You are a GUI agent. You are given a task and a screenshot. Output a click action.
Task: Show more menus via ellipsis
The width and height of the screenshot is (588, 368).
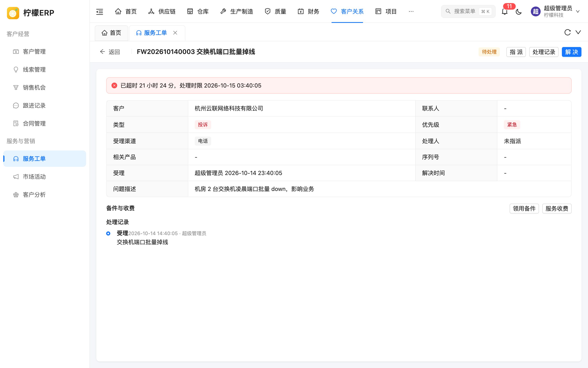click(411, 11)
